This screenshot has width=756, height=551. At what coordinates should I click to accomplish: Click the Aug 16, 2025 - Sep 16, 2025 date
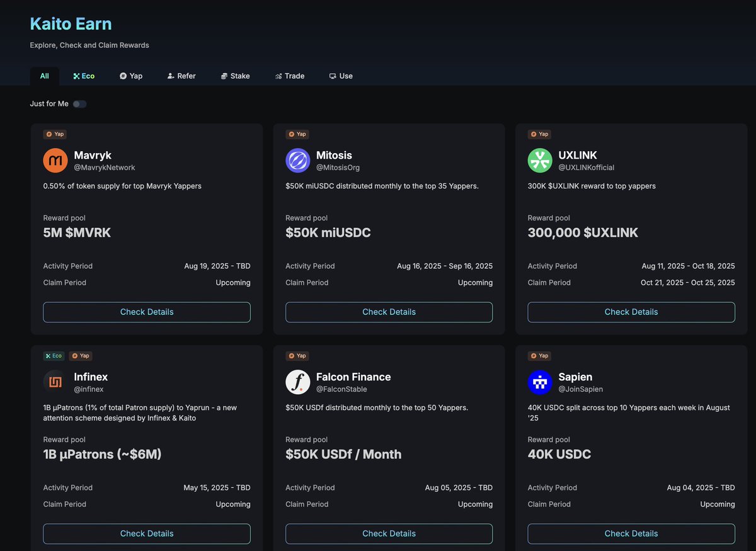[x=445, y=266]
